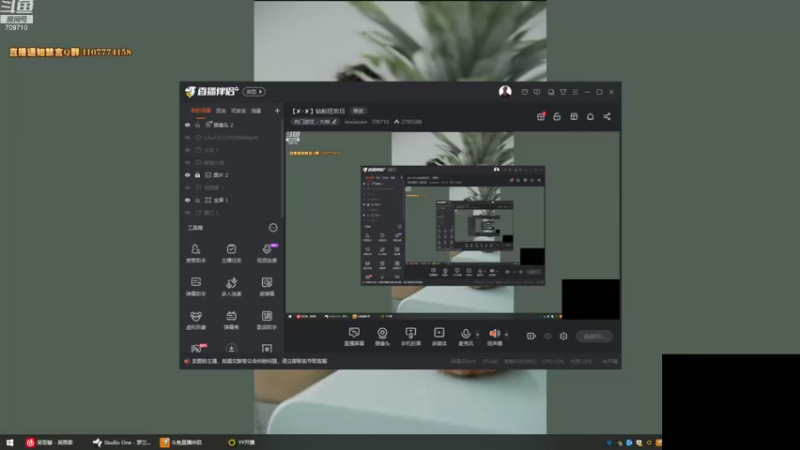The height and width of the screenshot is (450, 800).
Task: Toggle the preview eye icon beside the settings gear
Action: (547, 336)
